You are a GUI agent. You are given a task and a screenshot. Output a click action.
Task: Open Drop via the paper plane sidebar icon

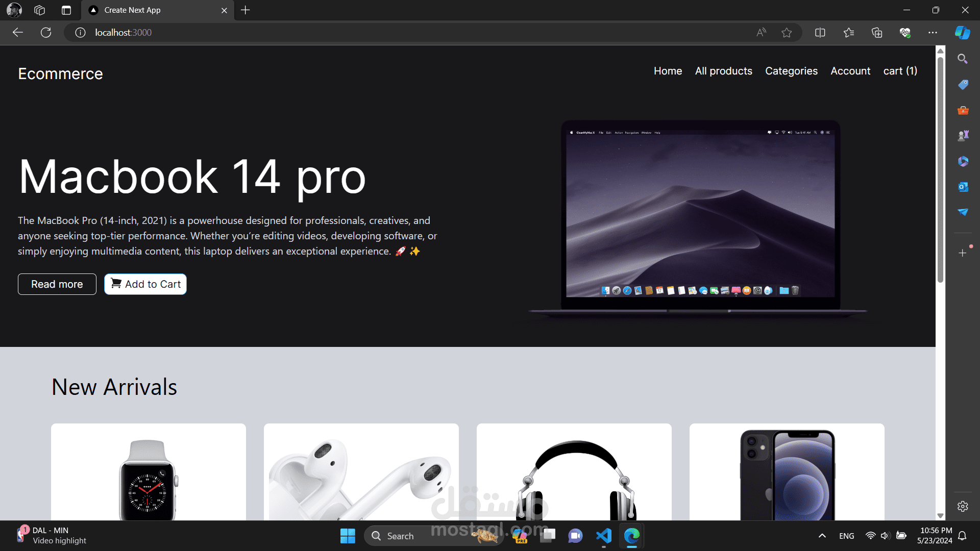pos(963,213)
